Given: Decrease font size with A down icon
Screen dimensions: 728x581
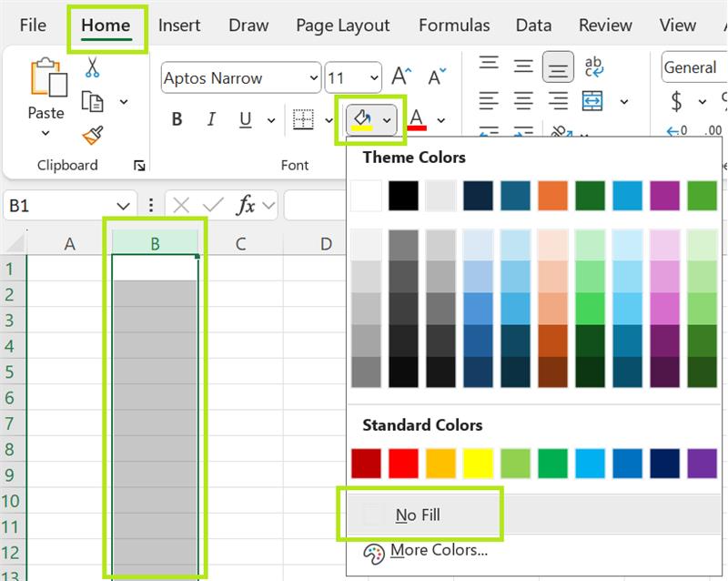Looking at the screenshot, I should coord(437,76).
